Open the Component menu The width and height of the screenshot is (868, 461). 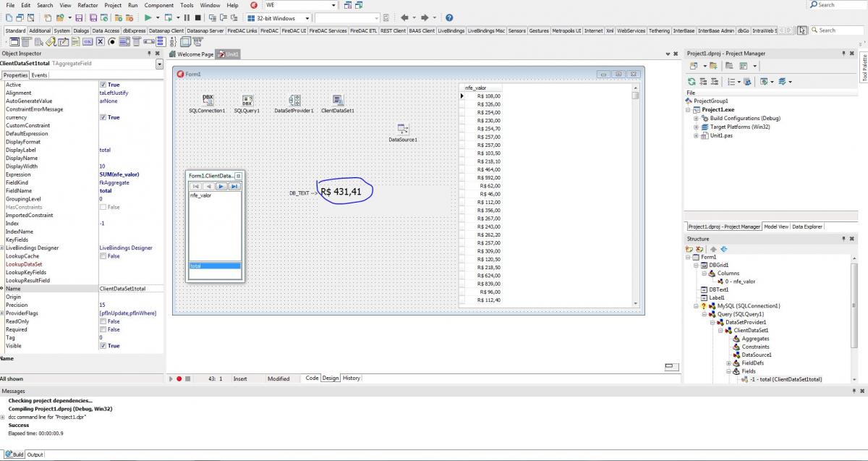click(158, 5)
